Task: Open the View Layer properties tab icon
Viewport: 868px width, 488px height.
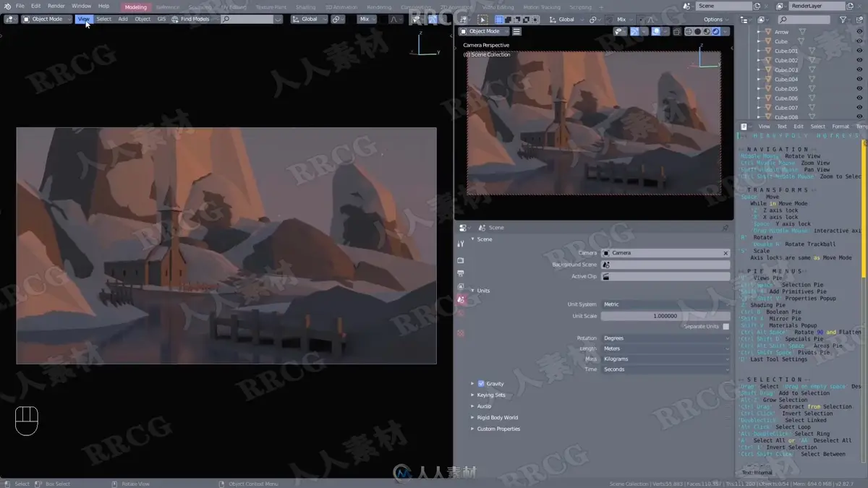Action: click(461, 286)
